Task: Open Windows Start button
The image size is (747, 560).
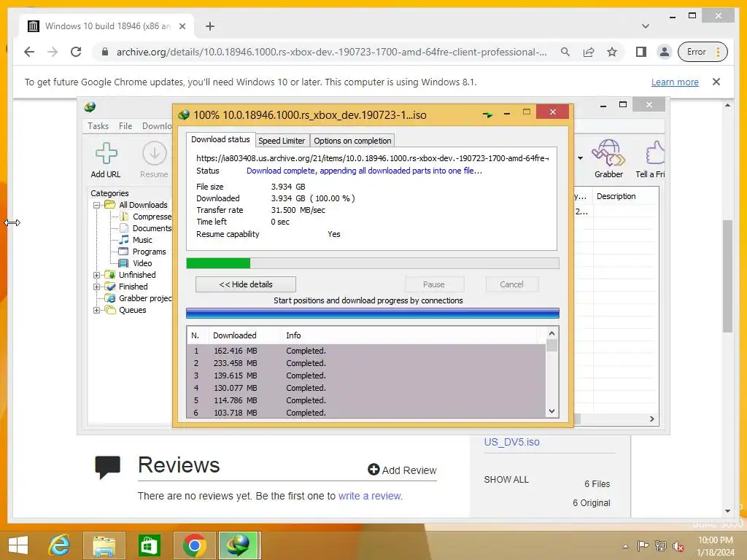Action: (x=18, y=545)
